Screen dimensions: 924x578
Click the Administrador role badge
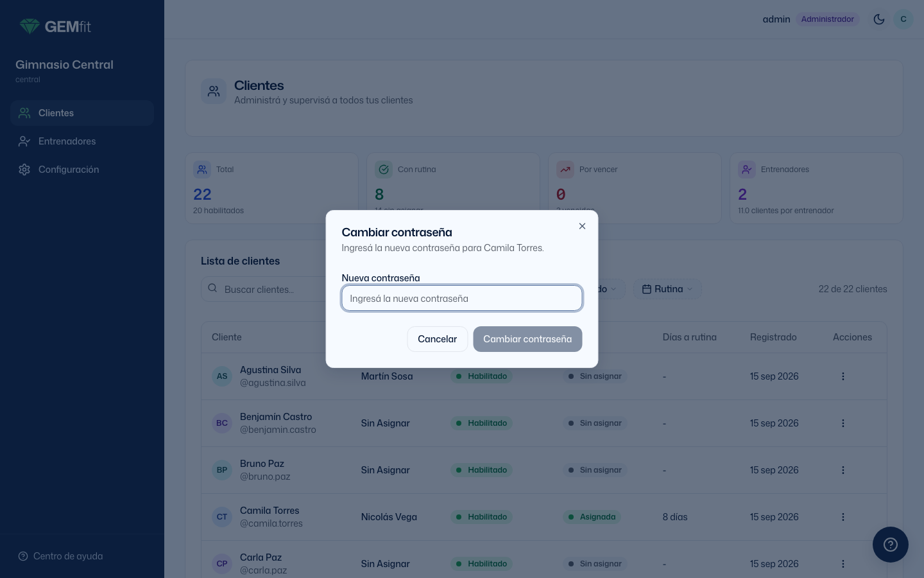[x=828, y=19]
